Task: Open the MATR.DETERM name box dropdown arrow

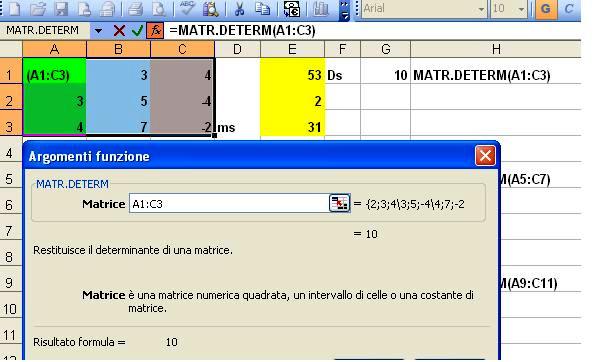Action: coord(98,31)
